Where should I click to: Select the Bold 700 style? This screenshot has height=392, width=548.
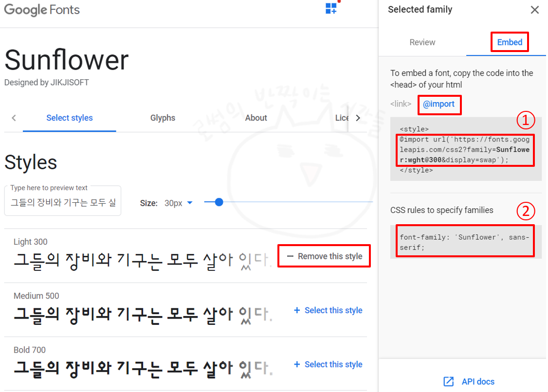(x=328, y=364)
